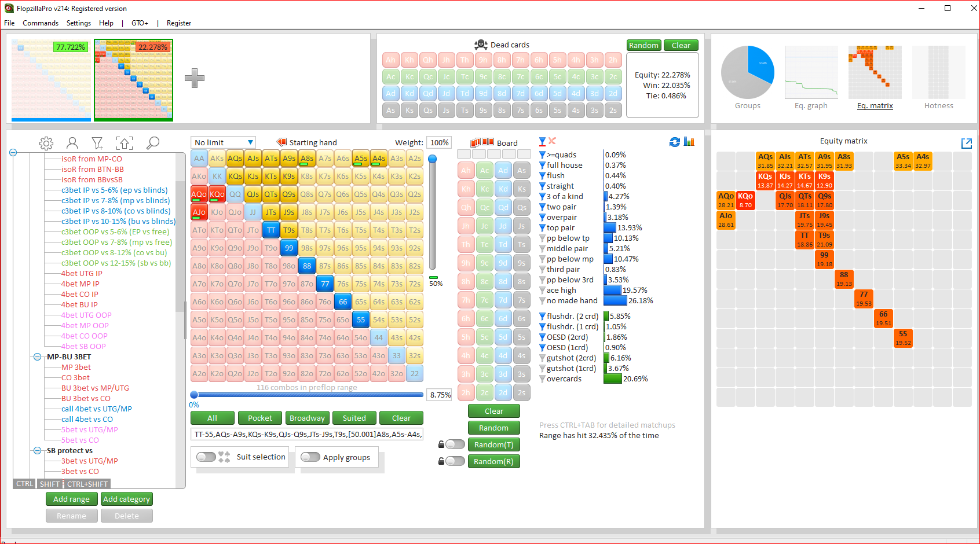The height and width of the screenshot is (544, 980).
Task: Collapse the top-level range tree node
Action: [13, 153]
